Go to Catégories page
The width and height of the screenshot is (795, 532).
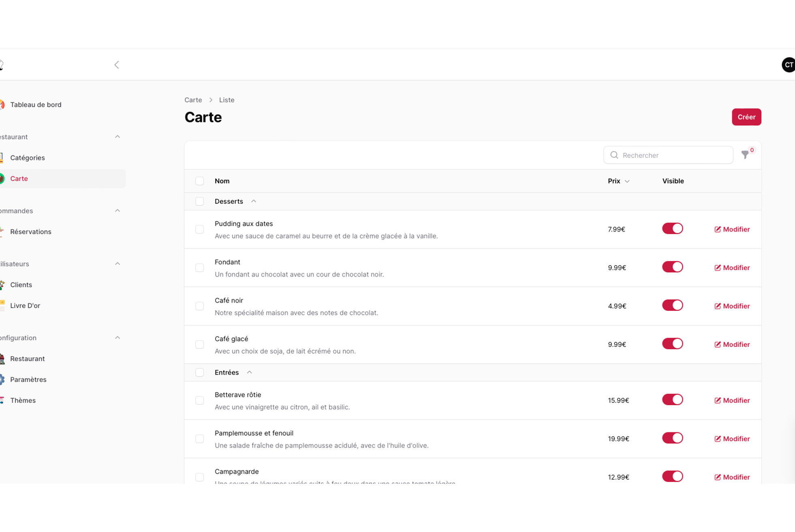click(x=28, y=157)
